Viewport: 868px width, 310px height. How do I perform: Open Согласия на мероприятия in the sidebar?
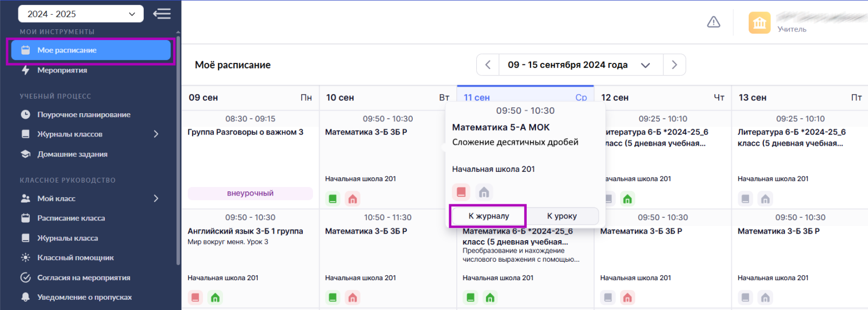pyautogui.click(x=84, y=277)
